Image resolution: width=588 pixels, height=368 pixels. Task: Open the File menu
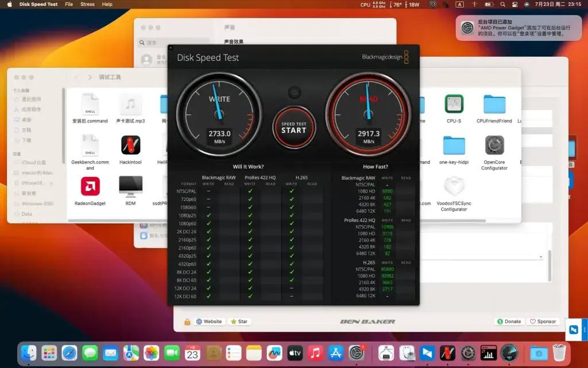(69, 4)
